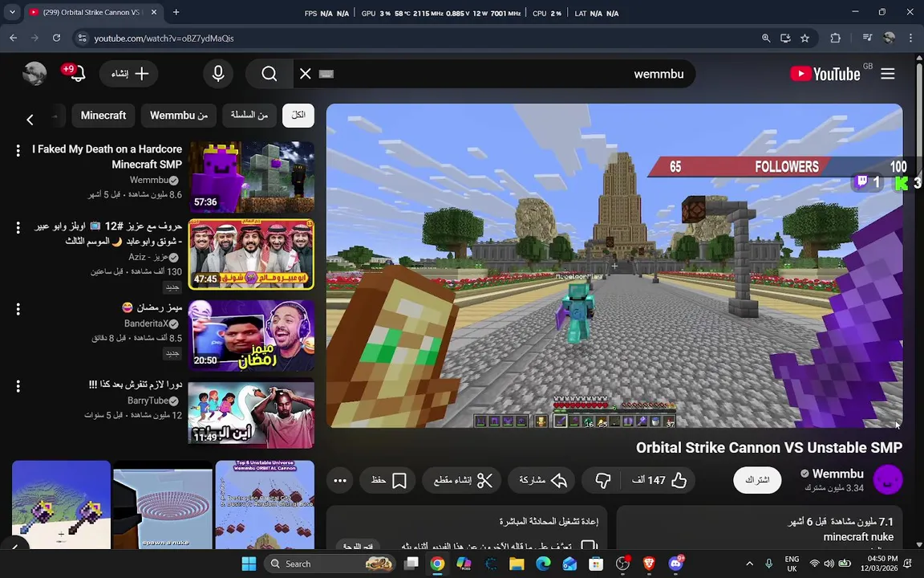Open Wemmbu purple channel avatar

tap(887, 479)
